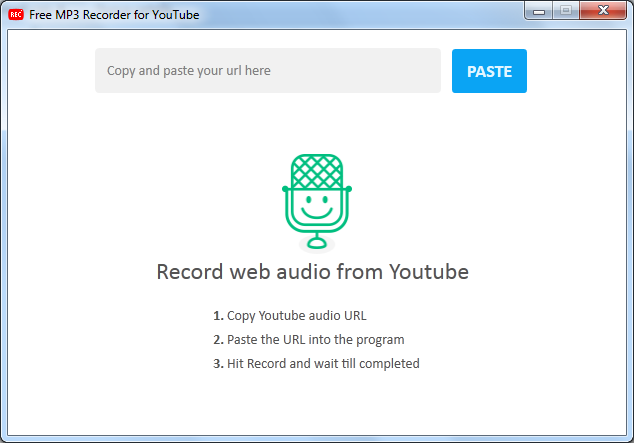Click the maximize button in title bar
The width and height of the screenshot is (634, 443).
pyautogui.click(x=566, y=11)
